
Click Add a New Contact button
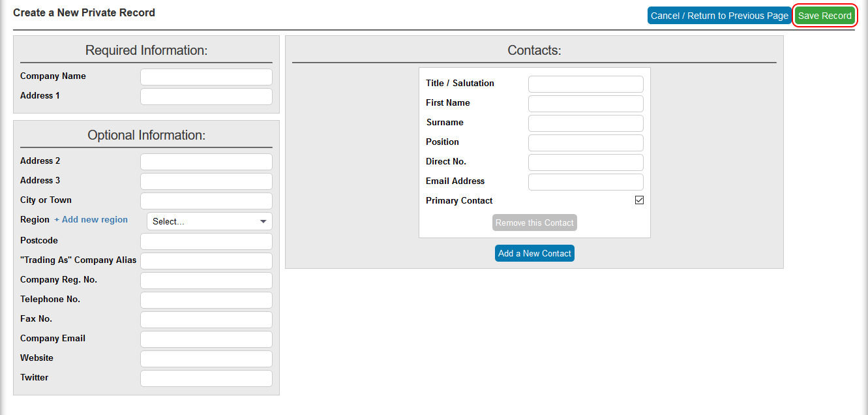coord(534,253)
